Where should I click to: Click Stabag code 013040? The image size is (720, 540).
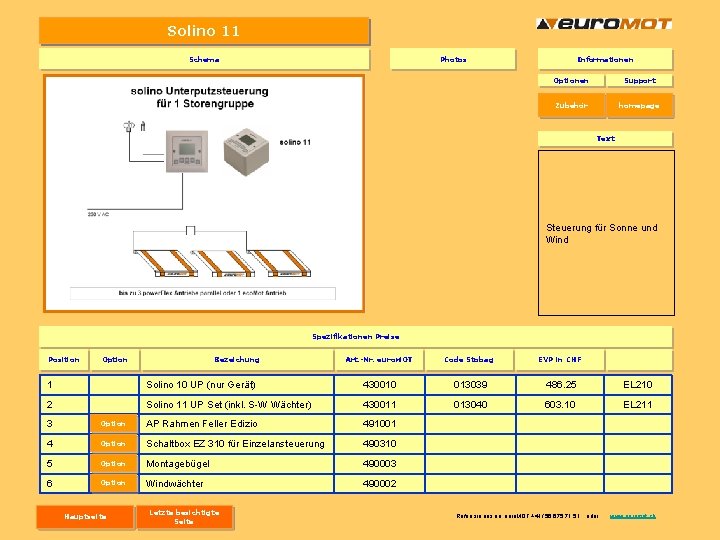tap(470, 405)
